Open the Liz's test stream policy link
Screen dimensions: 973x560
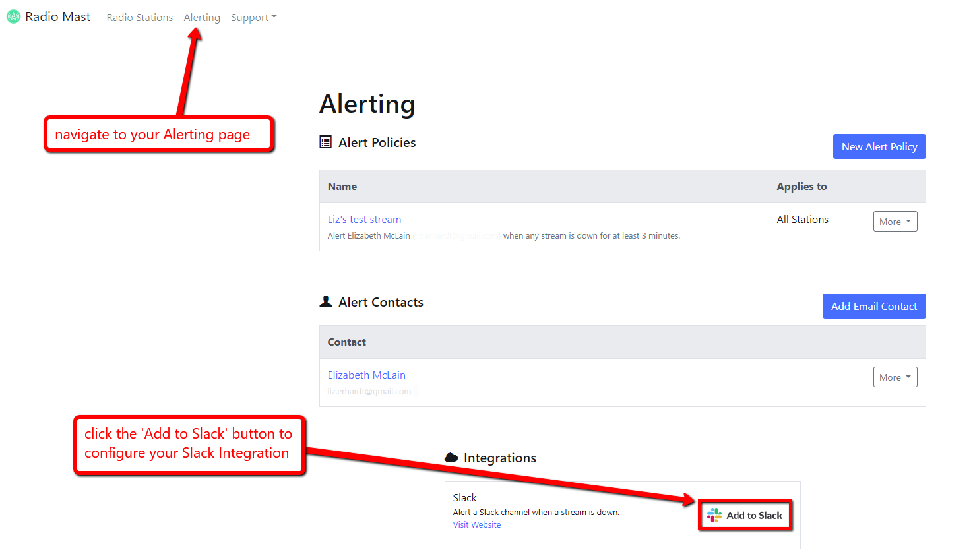[364, 220]
